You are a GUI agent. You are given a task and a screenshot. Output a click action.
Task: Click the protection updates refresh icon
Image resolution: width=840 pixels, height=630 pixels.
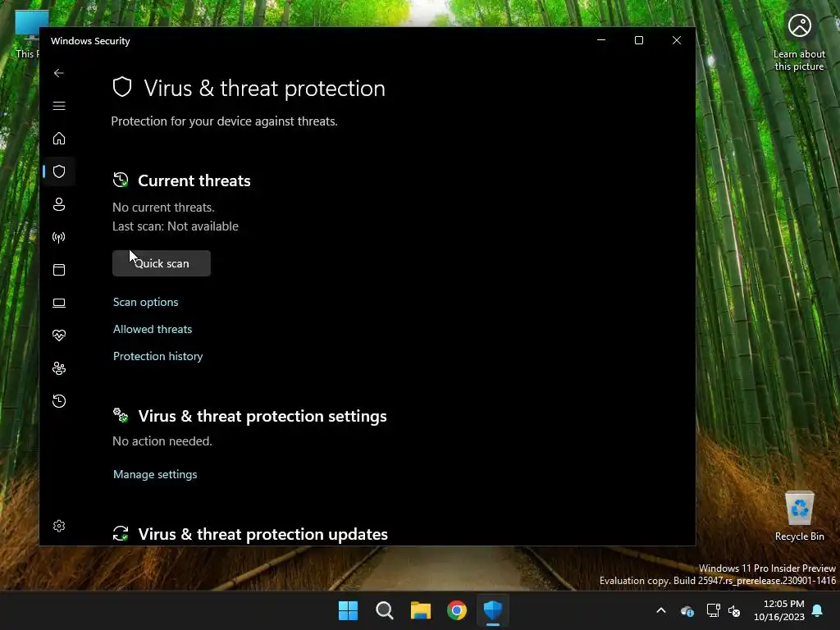[121, 533]
